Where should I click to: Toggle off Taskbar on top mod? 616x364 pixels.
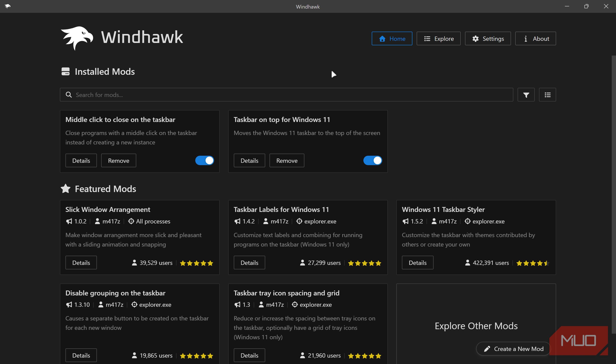373,160
